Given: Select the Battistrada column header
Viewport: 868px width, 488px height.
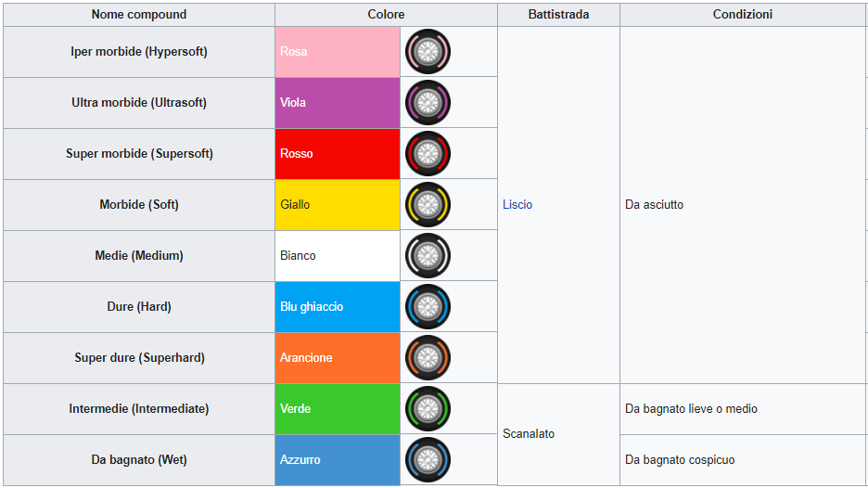Looking at the screenshot, I should [558, 15].
